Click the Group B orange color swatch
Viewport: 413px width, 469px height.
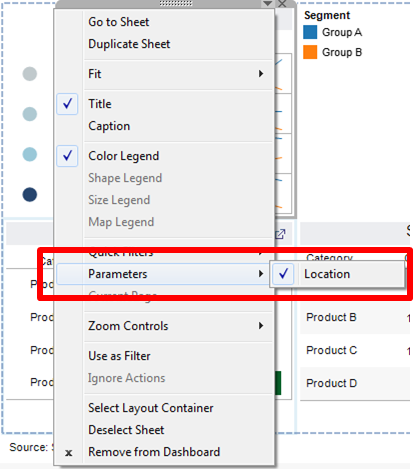(x=310, y=52)
